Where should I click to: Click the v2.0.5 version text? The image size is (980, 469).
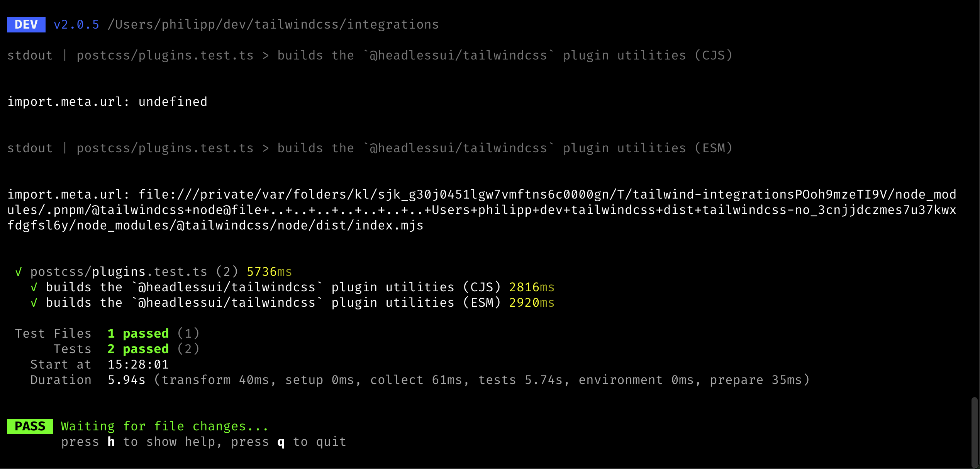76,25
